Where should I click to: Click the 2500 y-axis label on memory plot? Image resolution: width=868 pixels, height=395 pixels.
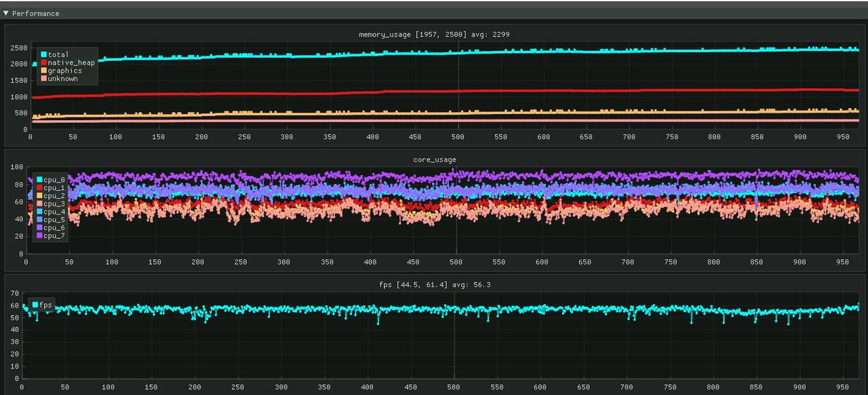point(18,48)
